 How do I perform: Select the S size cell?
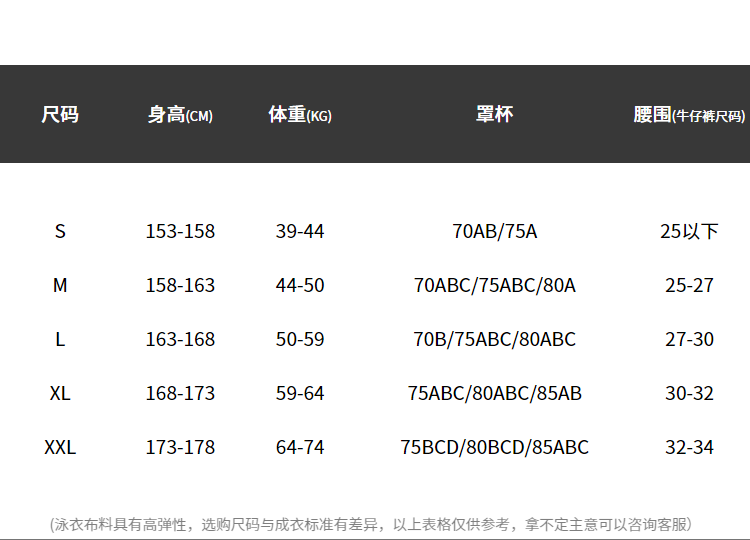click(60, 231)
